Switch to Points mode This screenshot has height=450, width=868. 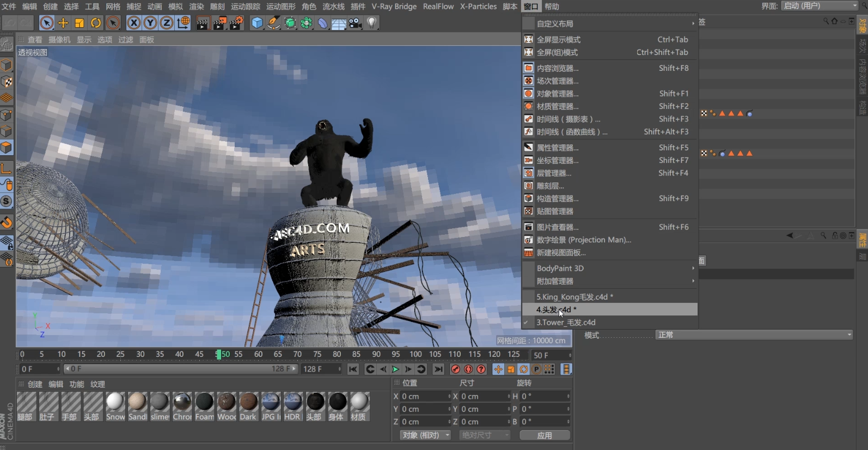pos(7,115)
